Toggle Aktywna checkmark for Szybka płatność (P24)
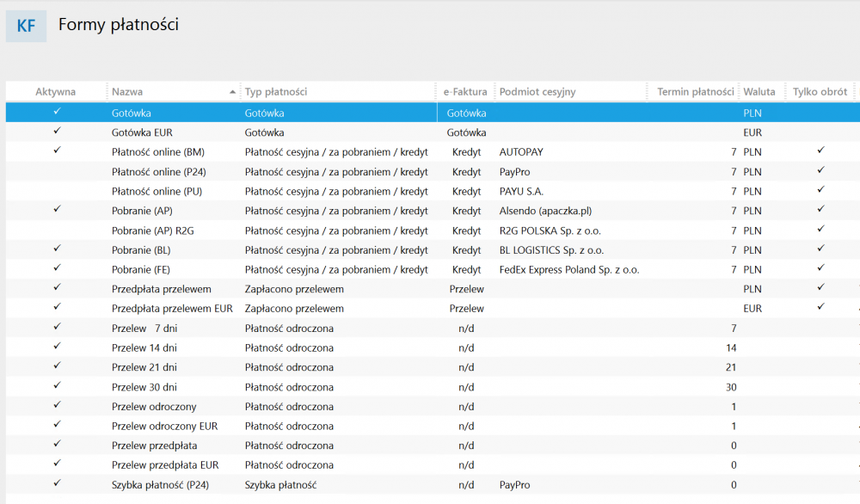860x504 pixels. [x=57, y=483]
